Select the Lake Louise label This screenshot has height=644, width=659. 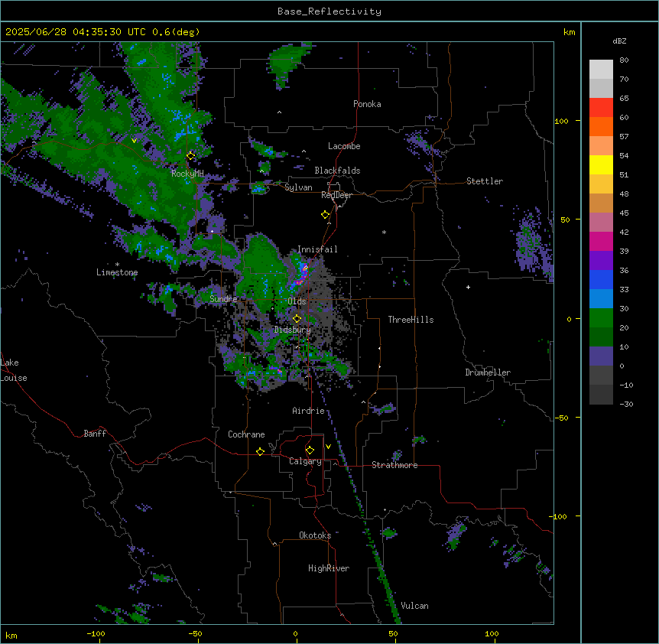(14, 370)
